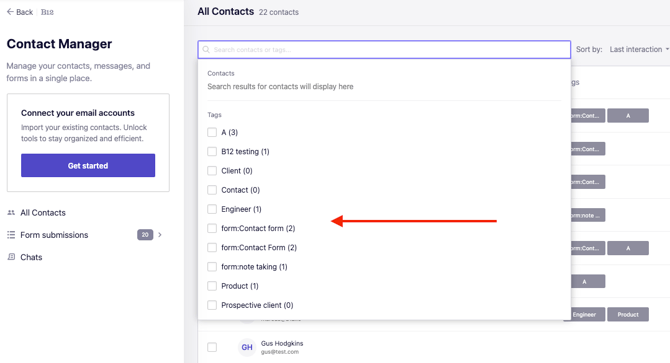The height and width of the screenshot is (363, 670).
Task: Click the Back link
Action: pos(20,12)
